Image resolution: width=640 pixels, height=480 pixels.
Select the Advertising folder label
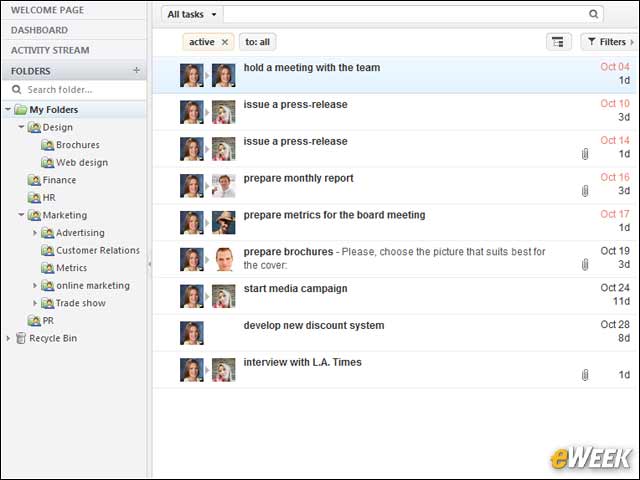[x=80, y=233]
